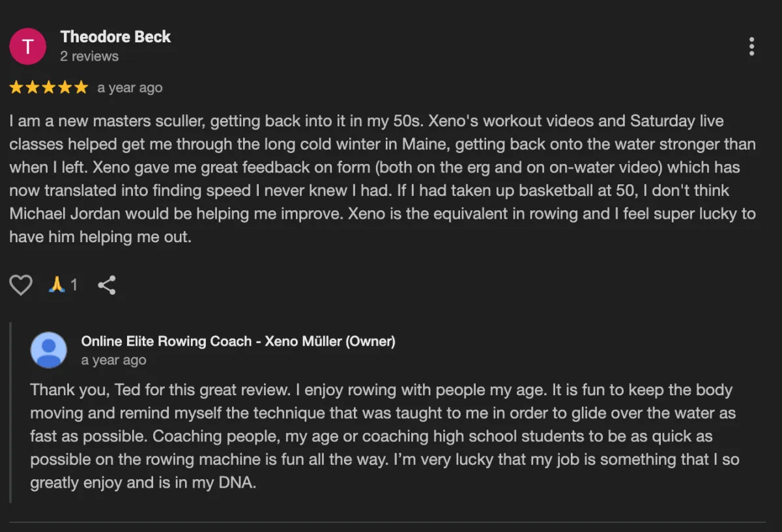Click the first rating star
Screen dimensions: 782x532
pos(16,87)
